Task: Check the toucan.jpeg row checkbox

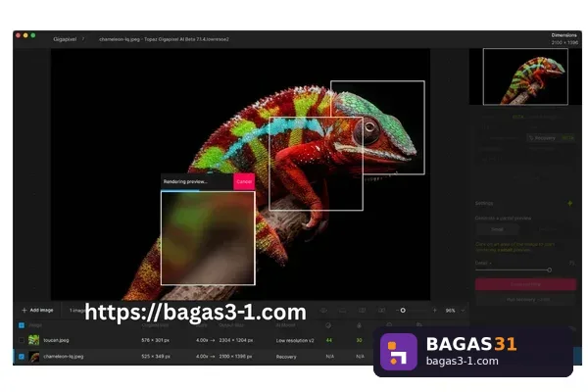Action: click(x=22, y=340)
